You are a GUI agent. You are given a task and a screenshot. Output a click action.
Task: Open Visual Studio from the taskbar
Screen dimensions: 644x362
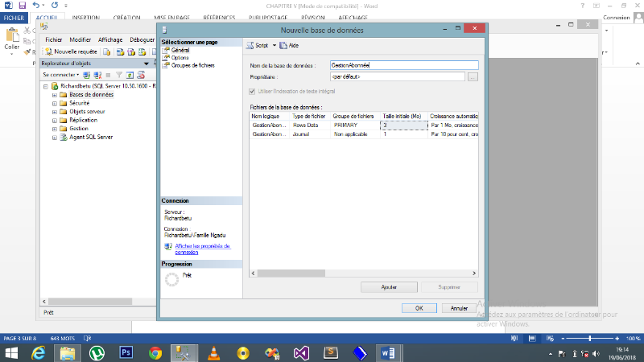point(301,353)
